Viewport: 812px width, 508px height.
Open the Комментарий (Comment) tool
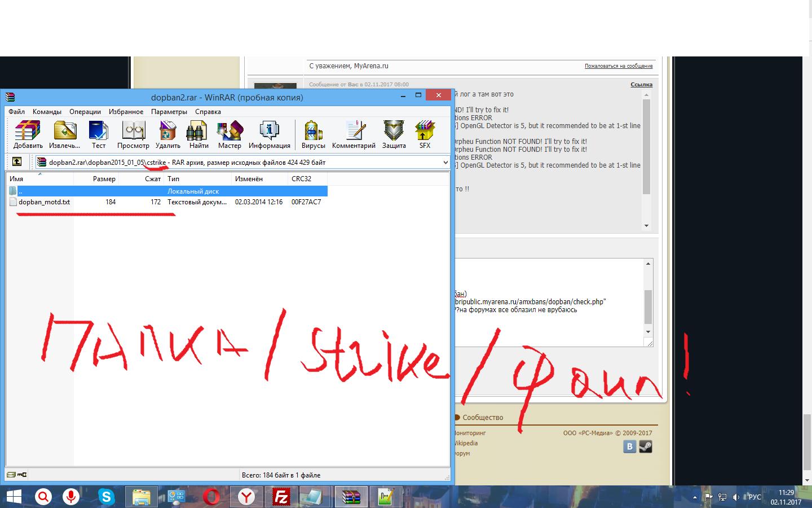click(354, 134)
